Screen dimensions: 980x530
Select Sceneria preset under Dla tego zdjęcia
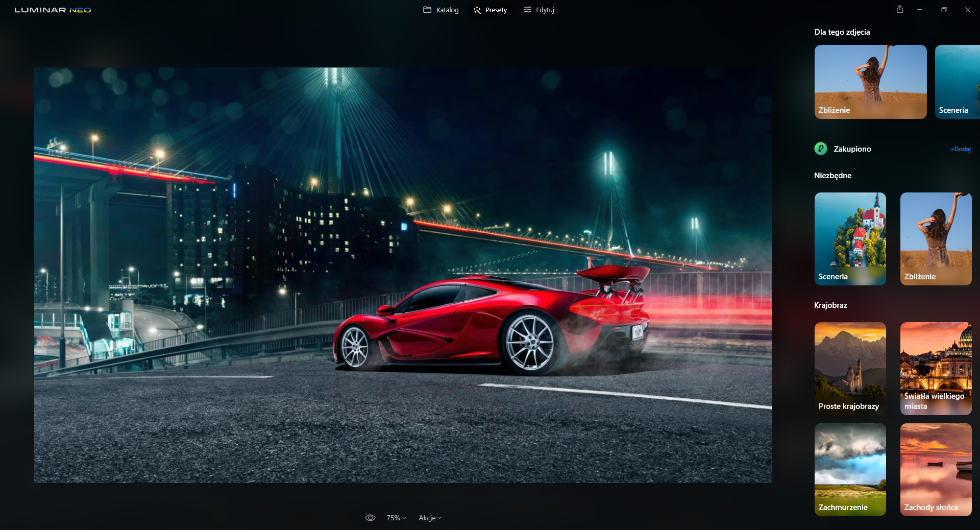(x=958, y=82)
